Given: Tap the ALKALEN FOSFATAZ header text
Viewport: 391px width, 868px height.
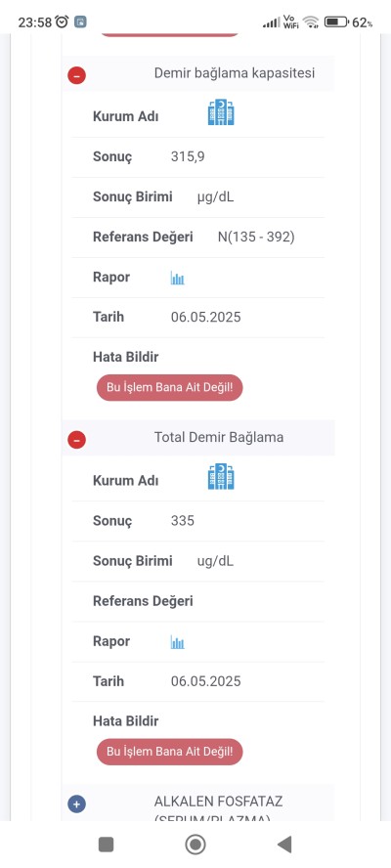Looking at the screenshot, I should tap(218, 802).
